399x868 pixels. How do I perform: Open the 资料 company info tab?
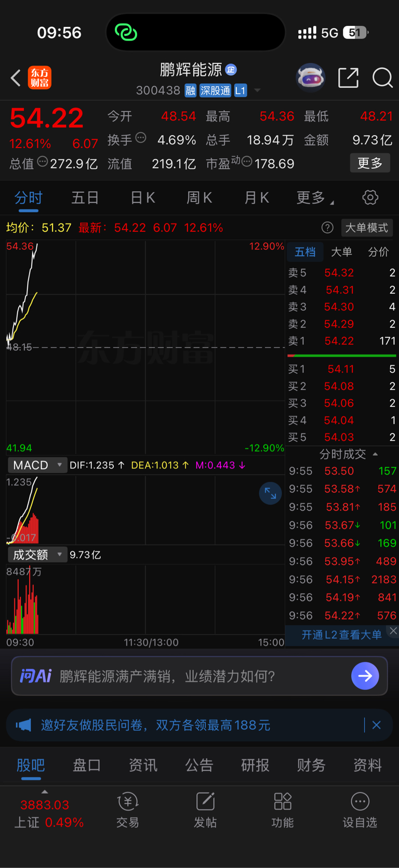click(367, 765)
